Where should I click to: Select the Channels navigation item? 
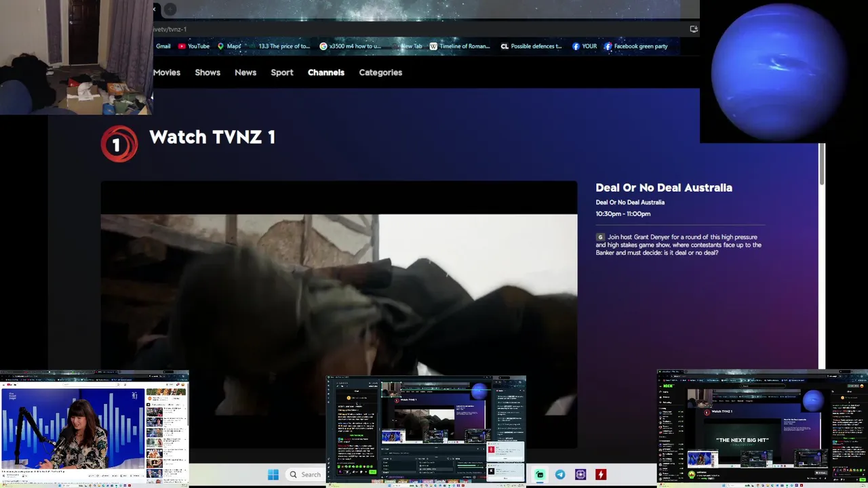pos(326,73)
